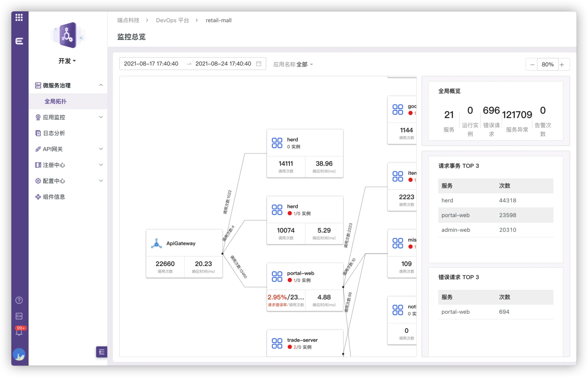
Task: Open notifications bell with 99+ badge
Action: 19,332
